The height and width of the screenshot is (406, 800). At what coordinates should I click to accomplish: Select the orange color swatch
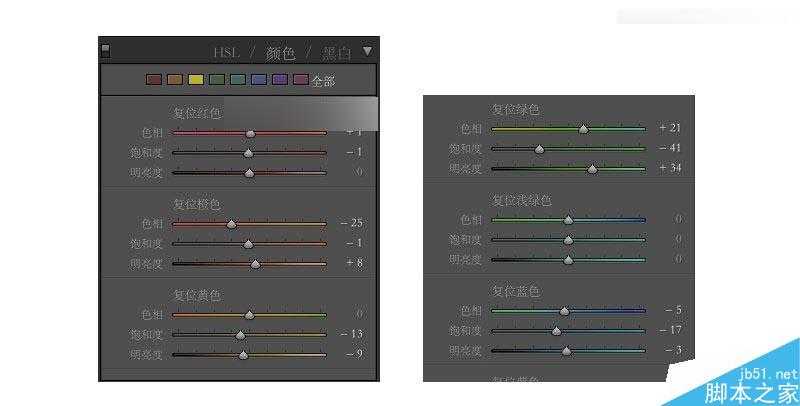point(175,79)
